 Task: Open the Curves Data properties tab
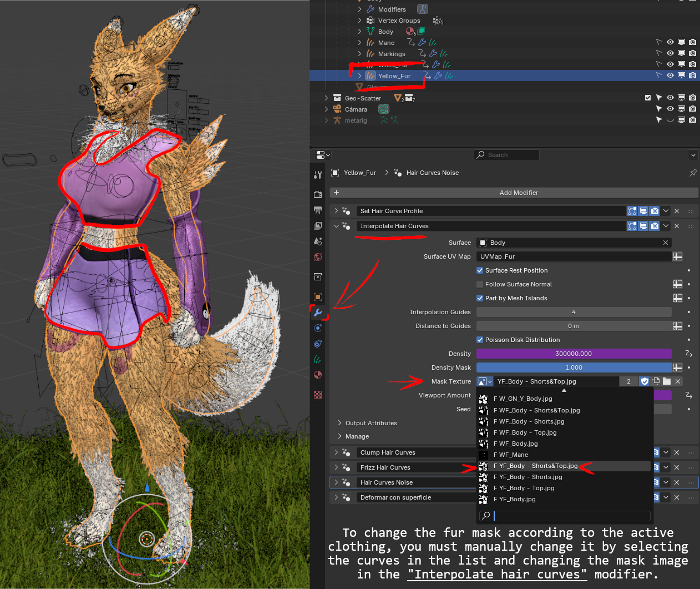click(x=318, y=359)
